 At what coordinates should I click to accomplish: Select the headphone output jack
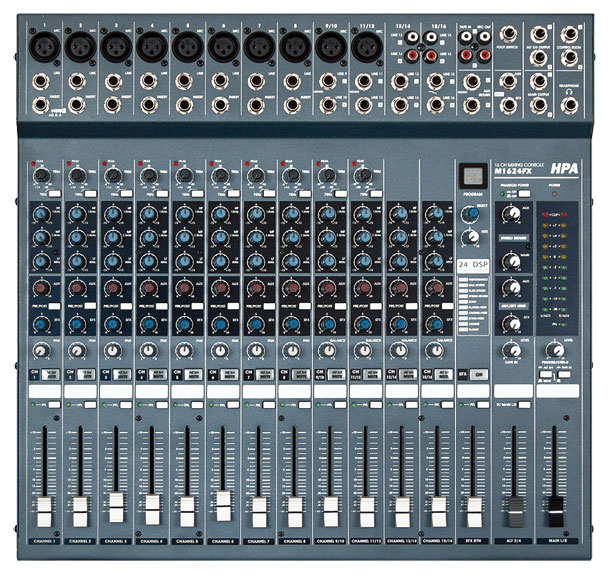click(x=570, y=105)
